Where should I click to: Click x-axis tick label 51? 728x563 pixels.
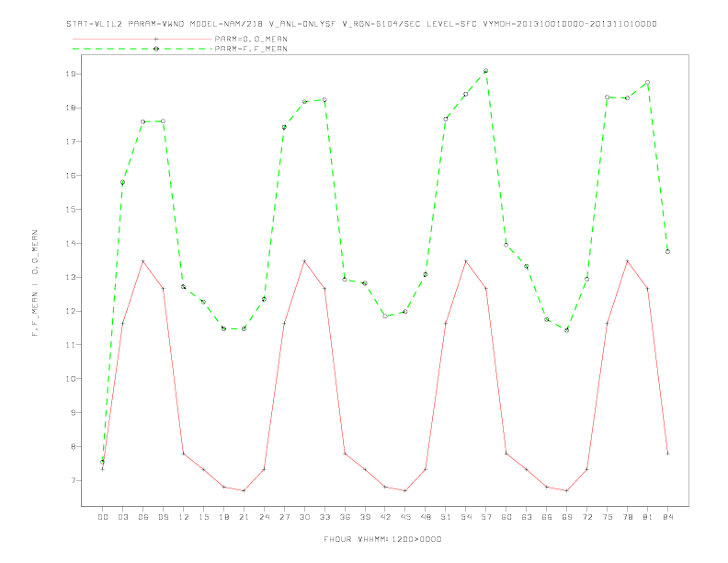[446, 517]
